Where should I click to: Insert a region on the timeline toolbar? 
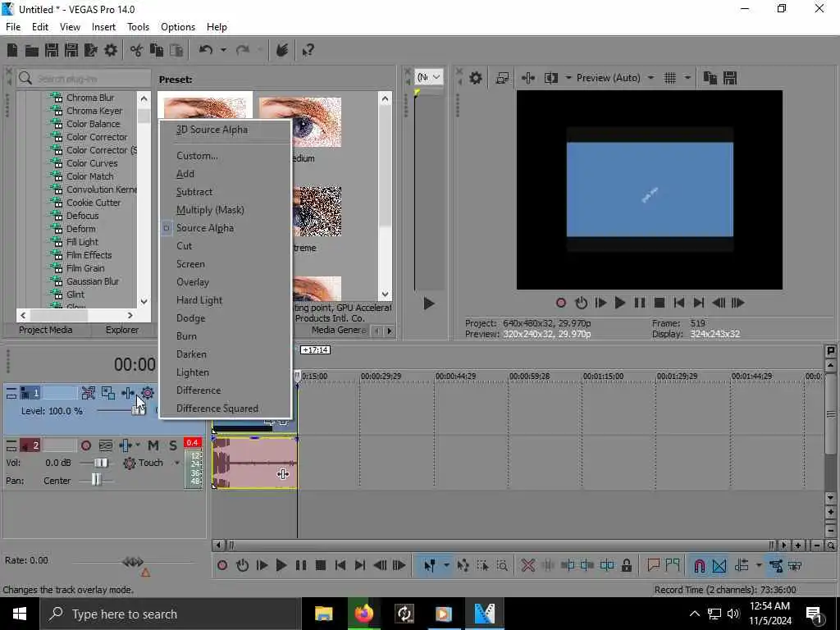coord(673,565)
